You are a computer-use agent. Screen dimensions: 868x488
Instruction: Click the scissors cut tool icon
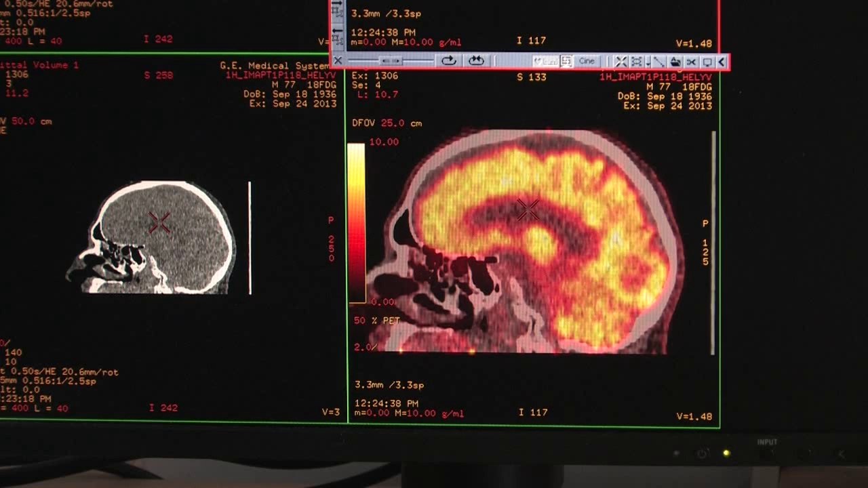coord(691,62)
